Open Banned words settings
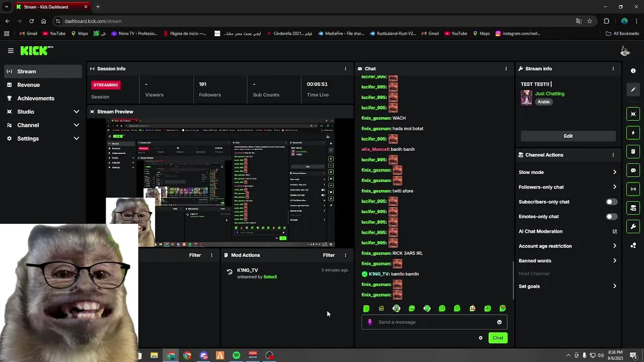This screenshot has width=644, height=362. click(x=568, y=260)
